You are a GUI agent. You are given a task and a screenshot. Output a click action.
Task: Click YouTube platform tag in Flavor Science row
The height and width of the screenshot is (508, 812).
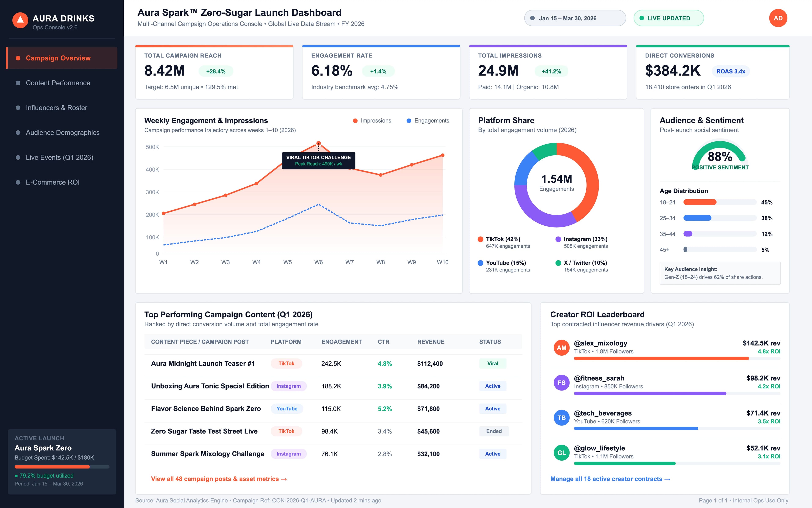click(287, 409)
